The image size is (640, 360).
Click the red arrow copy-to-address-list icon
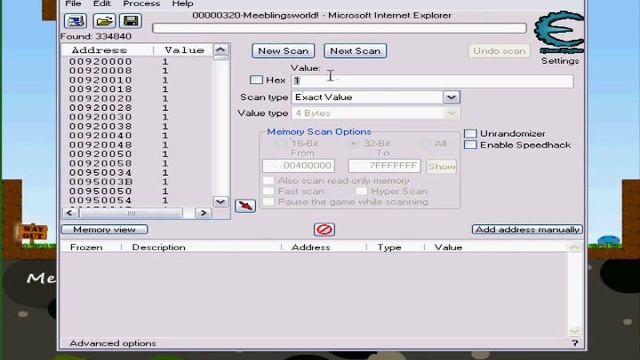[245, 206]
